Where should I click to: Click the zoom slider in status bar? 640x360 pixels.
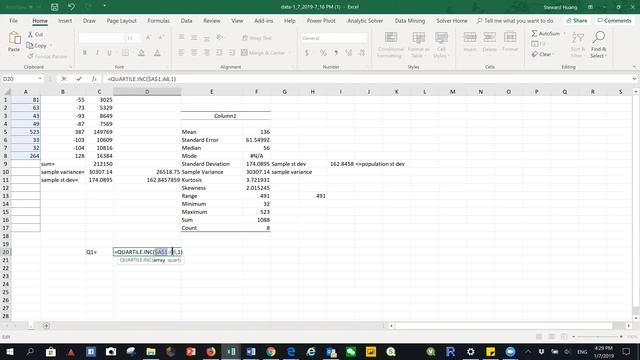pos(598,337)
